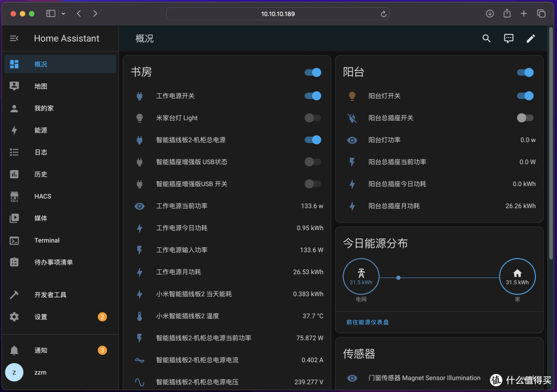Click the pencil edit dashboard icon
This screenshot has height=392, width=557.
click(531, 38)
